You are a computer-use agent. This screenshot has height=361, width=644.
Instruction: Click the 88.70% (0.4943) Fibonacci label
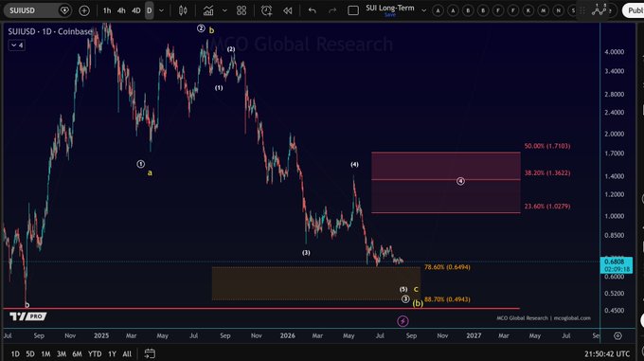pyautogui.click(x=447, y=299)
